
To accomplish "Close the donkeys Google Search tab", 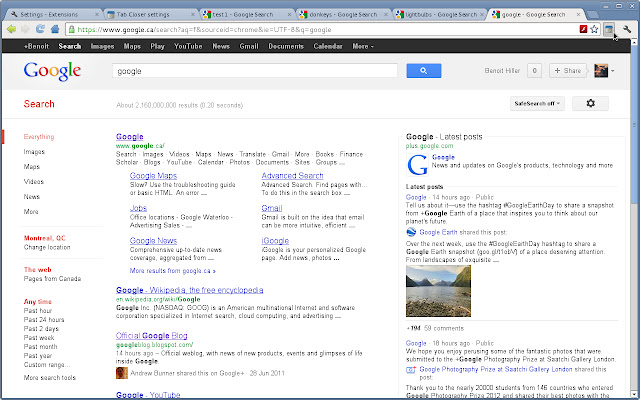I will point(386,14).
